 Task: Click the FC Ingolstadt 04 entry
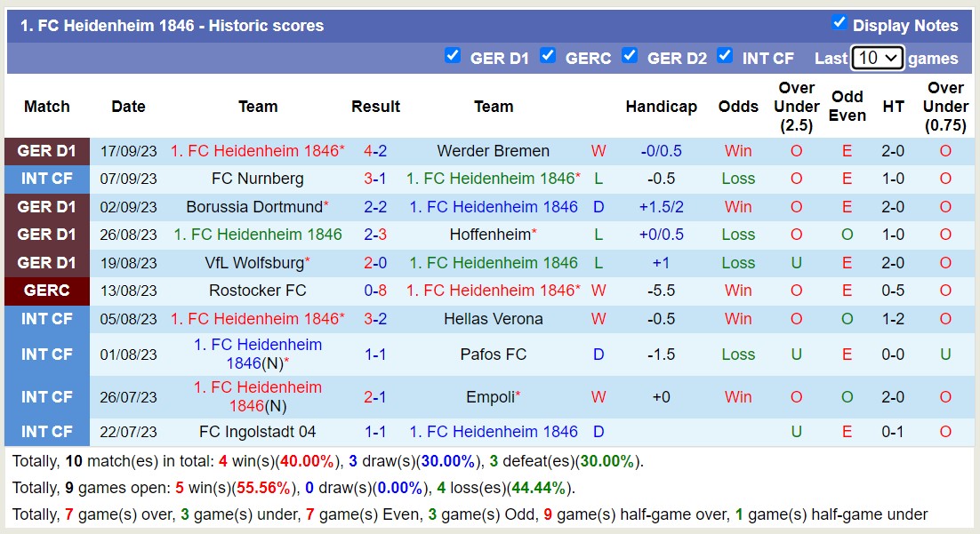coord(257,432)
